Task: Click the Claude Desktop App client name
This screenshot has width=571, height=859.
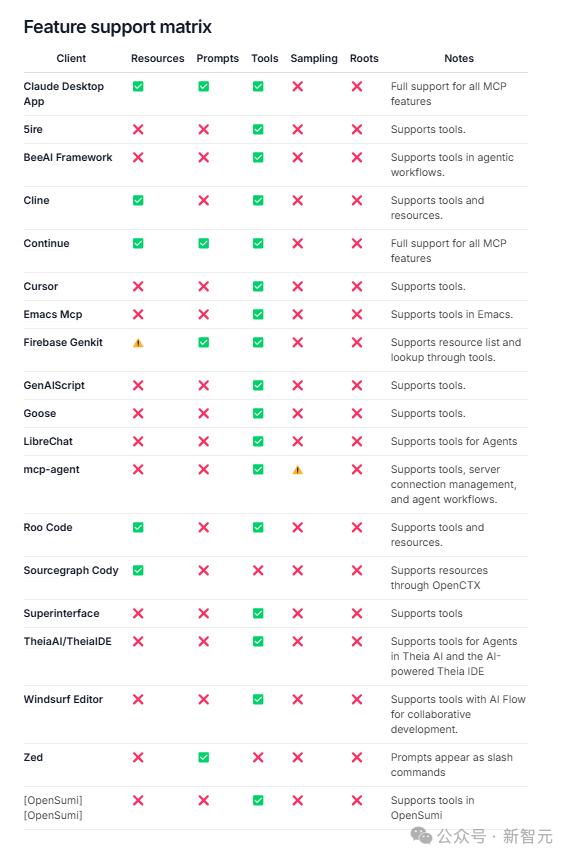Action: [64, 94]
